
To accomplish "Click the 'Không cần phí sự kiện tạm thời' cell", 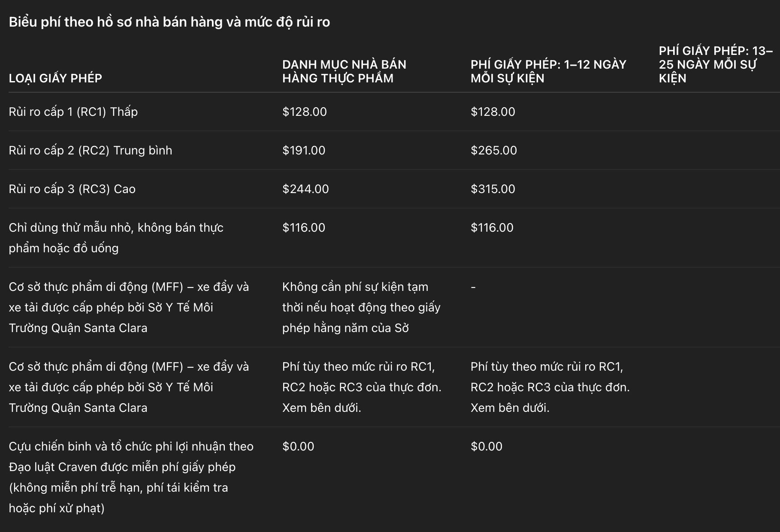I will tap(361, 307).
